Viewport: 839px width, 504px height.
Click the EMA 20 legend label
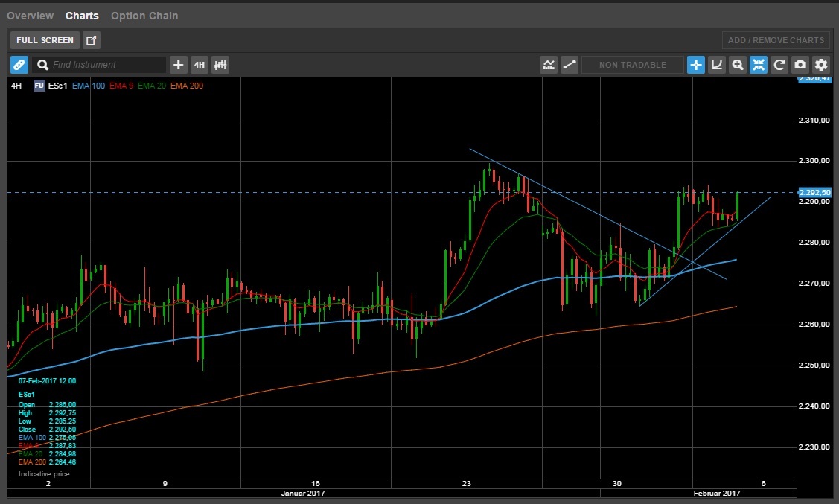(152, 86)
